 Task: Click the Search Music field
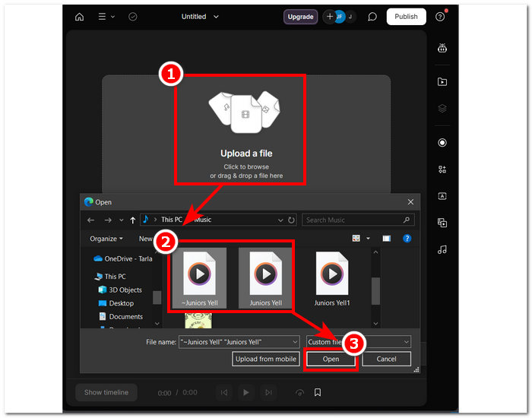pos(358,220)
